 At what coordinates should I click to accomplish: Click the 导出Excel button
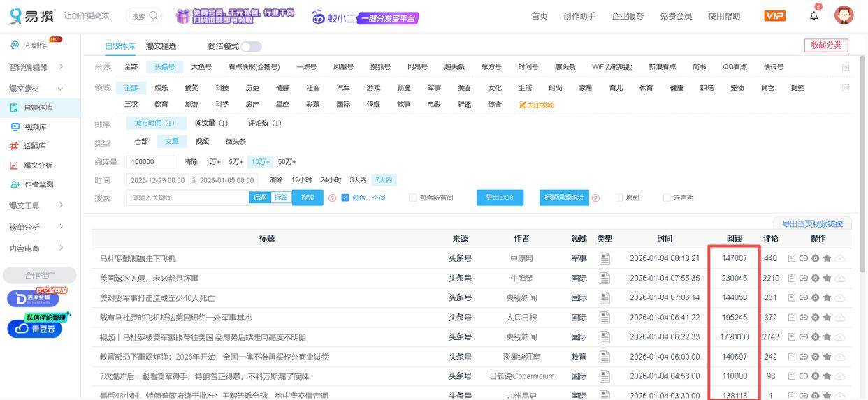(500, 198)
